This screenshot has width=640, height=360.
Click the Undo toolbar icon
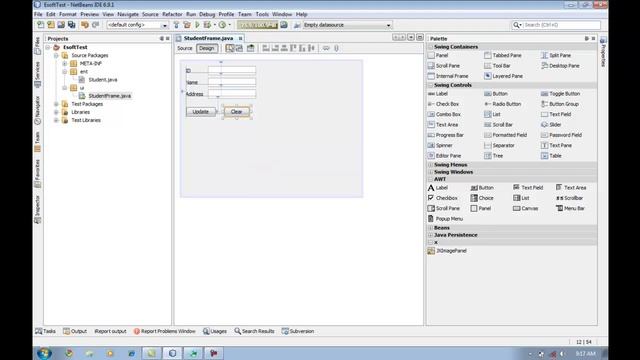[84, 25]
